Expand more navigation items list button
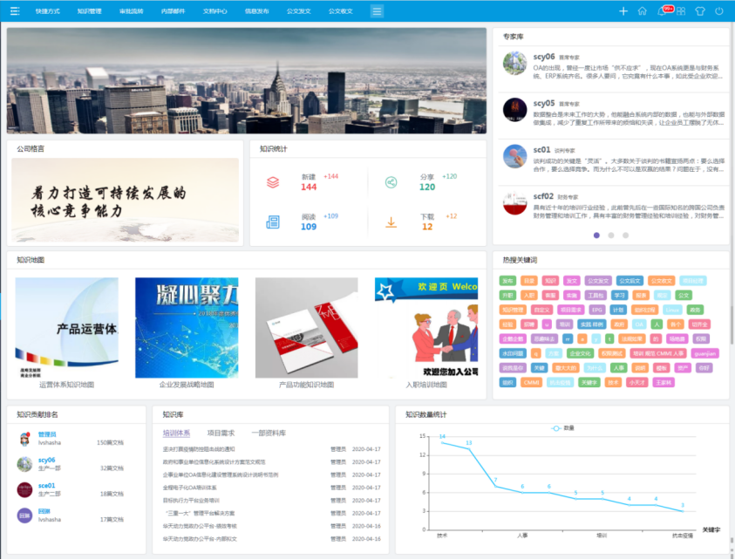The image size is (735, 560). 377,11
